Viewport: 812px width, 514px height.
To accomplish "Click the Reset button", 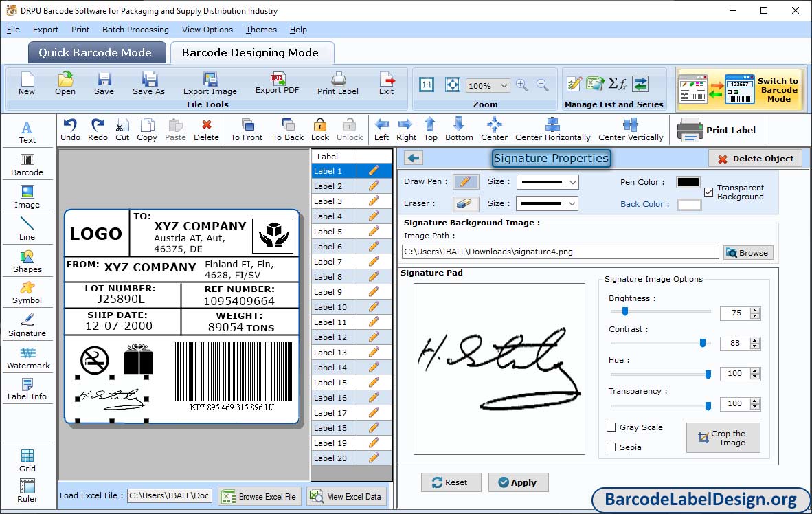I will pos(451,482).
